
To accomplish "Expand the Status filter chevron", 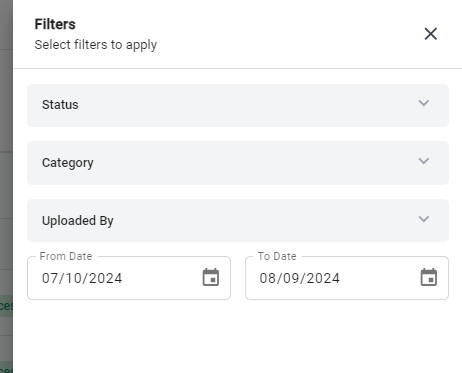I will (424, 103).
